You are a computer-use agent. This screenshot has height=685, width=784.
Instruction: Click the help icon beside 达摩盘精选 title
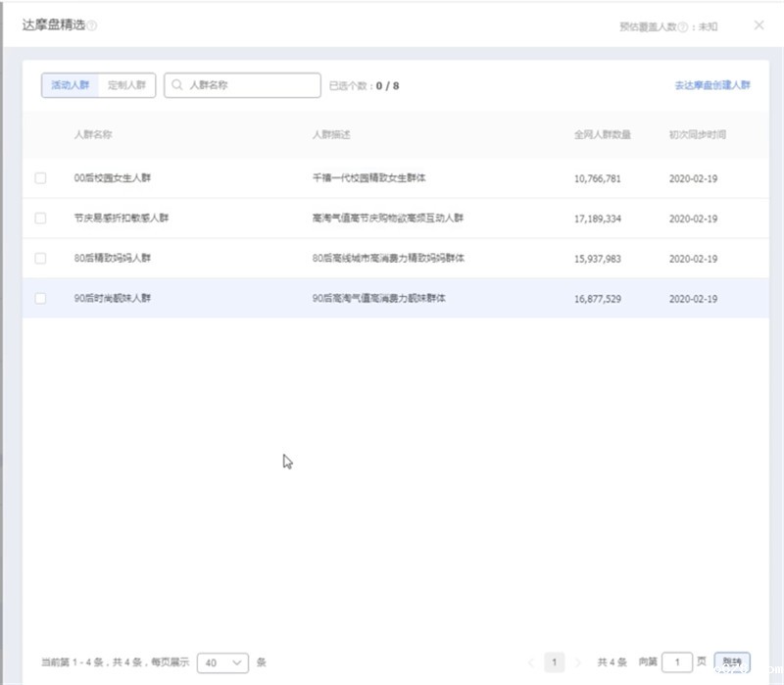[90, 26]
